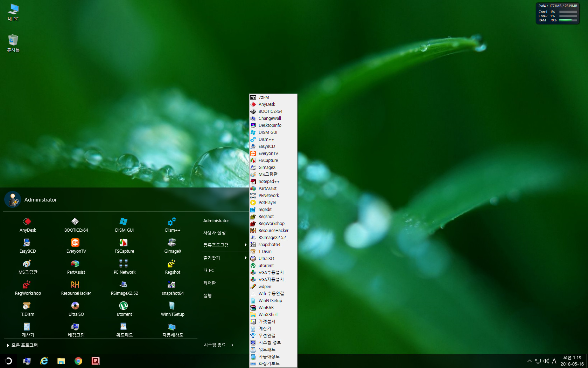Click the CPU RAM desktop gadget
This screenshot has height=368, width=588.
[558, 13]
